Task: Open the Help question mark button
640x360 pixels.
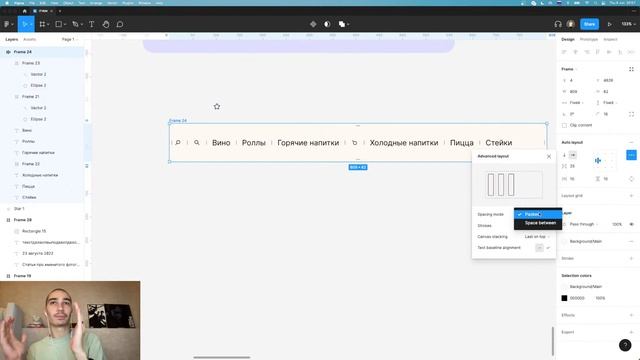Action: [x=625, y=345]
